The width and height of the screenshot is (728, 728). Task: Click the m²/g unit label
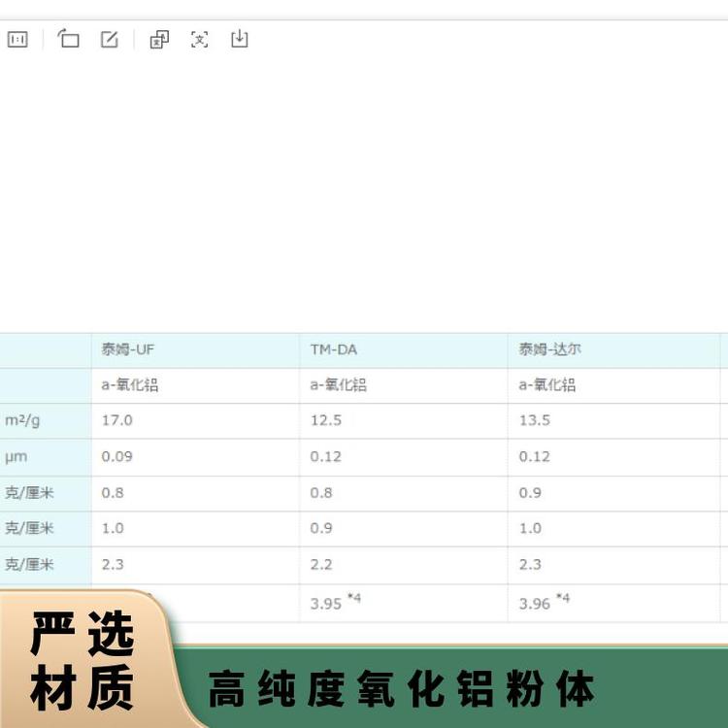22,420
